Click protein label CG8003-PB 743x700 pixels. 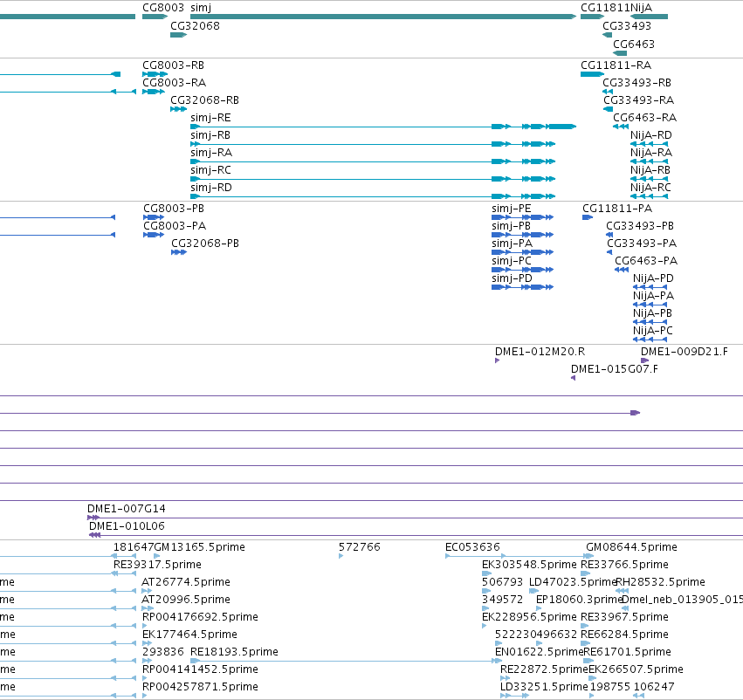[x=174, y=209]
